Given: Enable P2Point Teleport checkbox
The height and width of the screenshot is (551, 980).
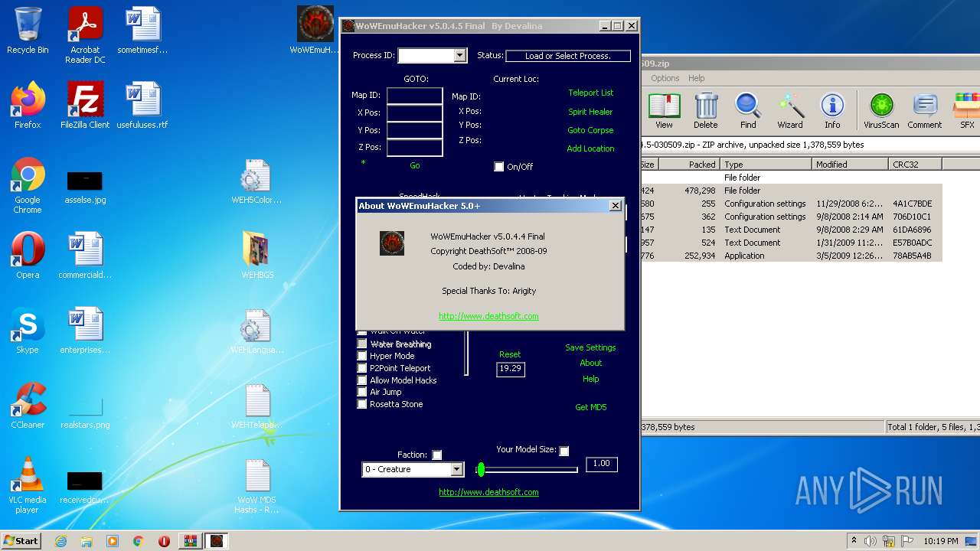Looking at the screenshot, I should point(362,368).
